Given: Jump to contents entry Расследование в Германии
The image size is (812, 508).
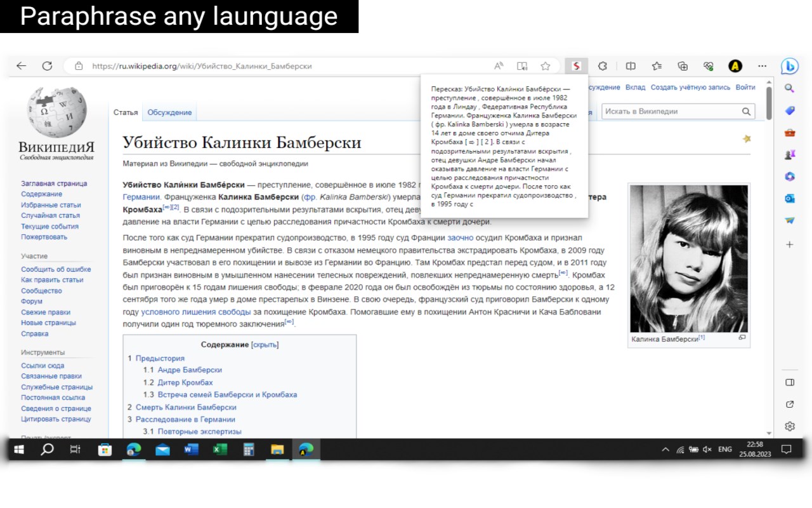Looking at the screenshot, I should pos(185,419).
